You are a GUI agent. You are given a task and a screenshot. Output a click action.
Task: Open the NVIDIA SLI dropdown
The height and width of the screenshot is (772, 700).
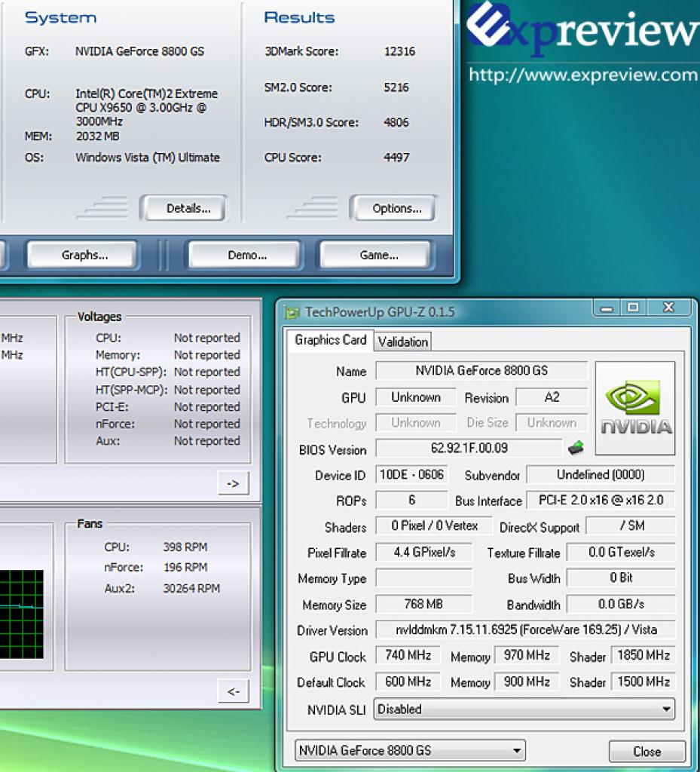(524, 709)
